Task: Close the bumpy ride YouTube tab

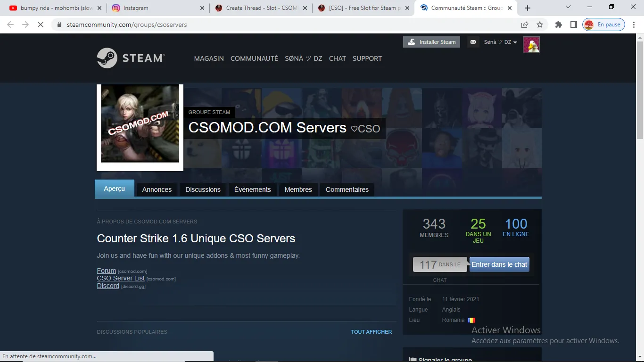Action: pos(99,8)
